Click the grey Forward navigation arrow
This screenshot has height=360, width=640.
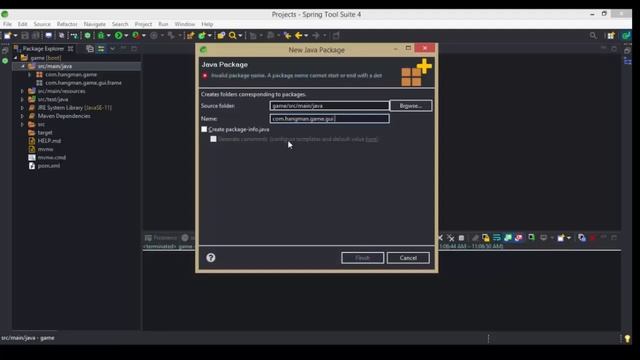pos(316,36)
